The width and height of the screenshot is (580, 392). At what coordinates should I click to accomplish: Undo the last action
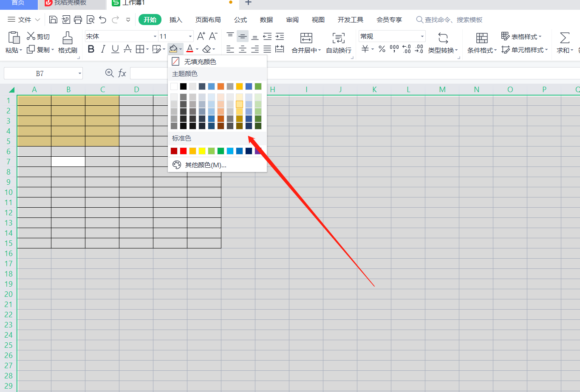coord(102,20)
